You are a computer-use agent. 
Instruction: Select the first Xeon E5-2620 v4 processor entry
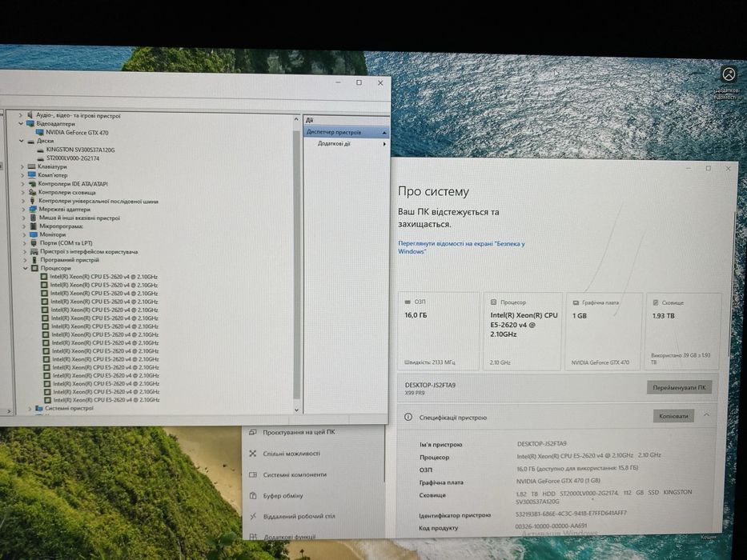click(104, 277)
